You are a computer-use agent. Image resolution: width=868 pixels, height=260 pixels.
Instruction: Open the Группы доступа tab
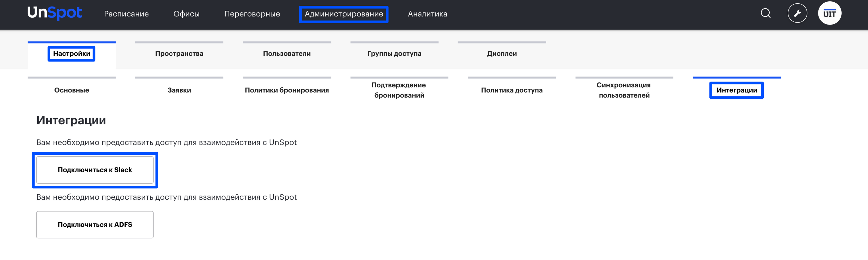click(x=394, y=53)
